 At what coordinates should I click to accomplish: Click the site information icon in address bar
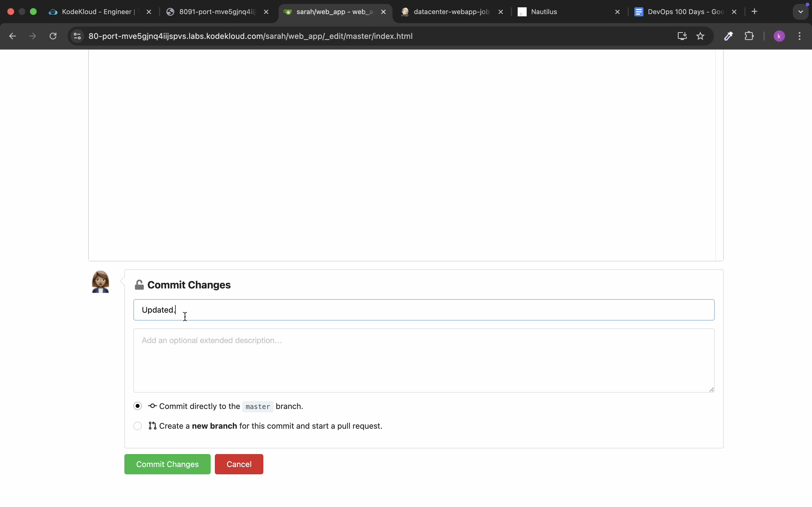(77, 36)
